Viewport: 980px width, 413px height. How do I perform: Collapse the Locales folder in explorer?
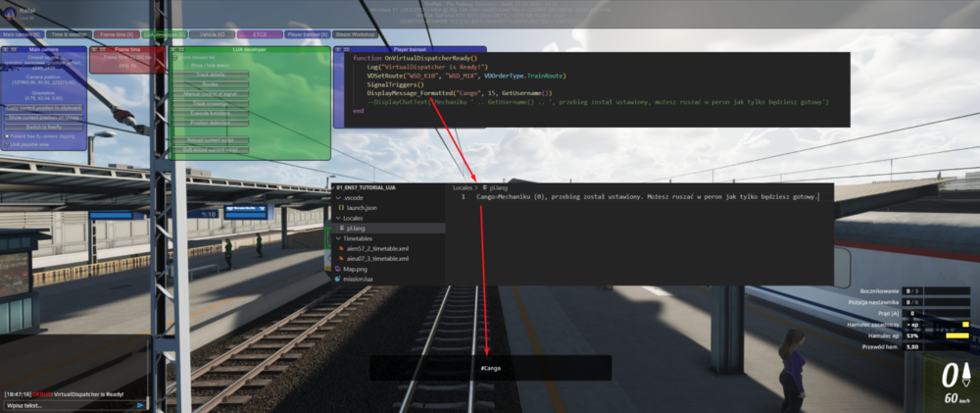click(x=339, y=218)
